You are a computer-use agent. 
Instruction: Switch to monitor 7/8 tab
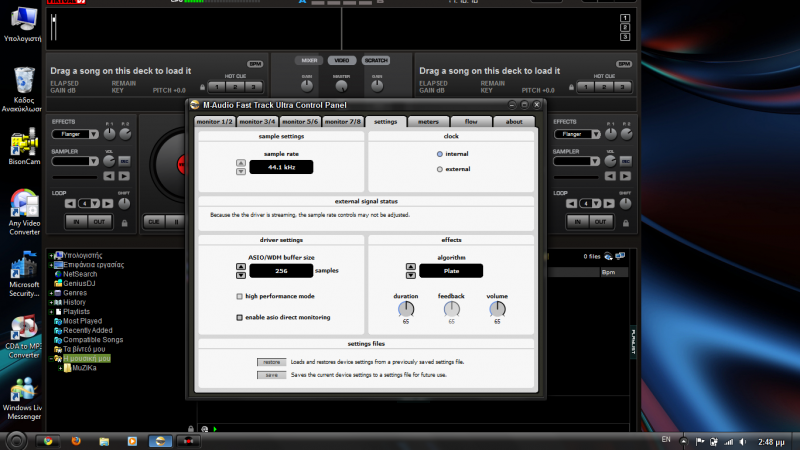tap(343, 121)
